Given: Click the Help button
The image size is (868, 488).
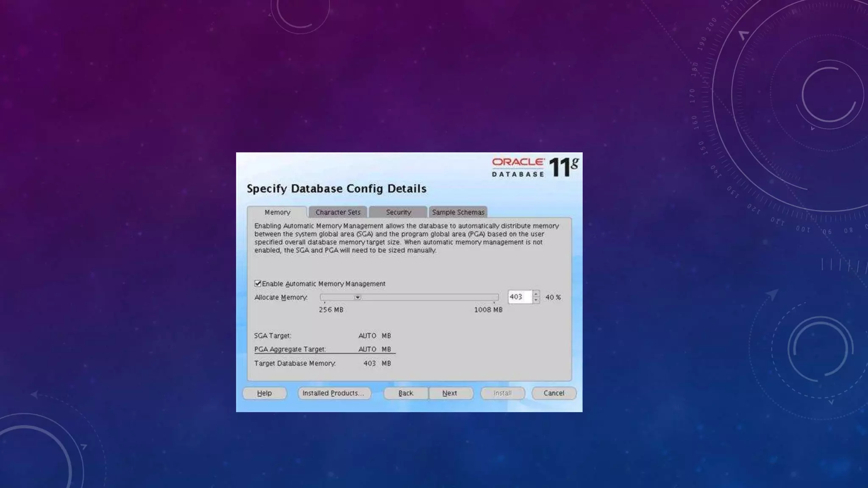Looking at the screenshot, I should pyautogui.click(x=264, y=393).
